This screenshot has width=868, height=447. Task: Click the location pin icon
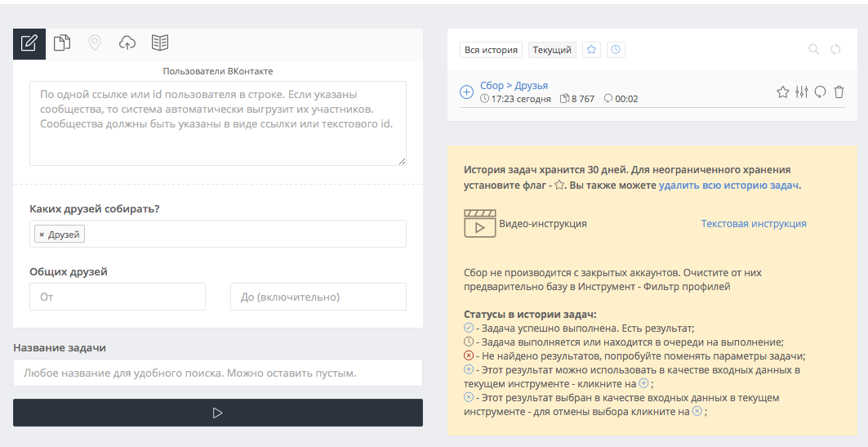click(x=95, y=44)
